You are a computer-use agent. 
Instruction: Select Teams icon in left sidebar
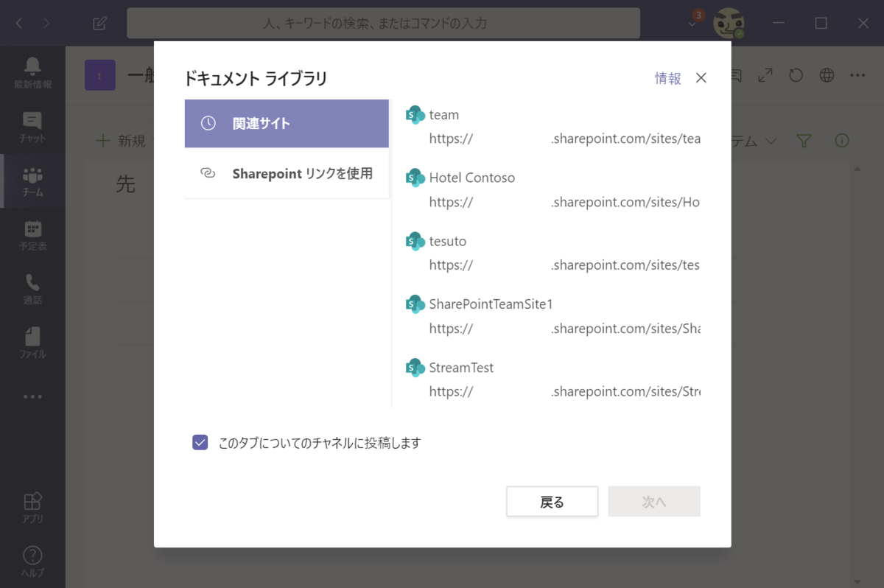[x=32, y=181]
